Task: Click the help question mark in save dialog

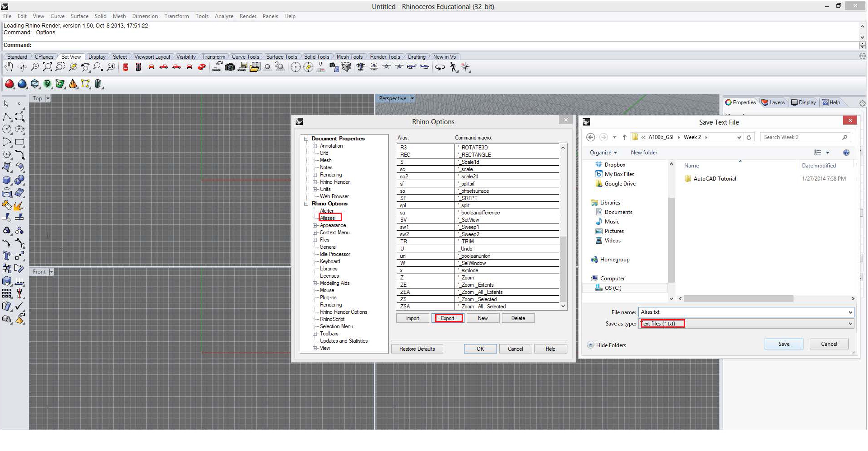Action: tap(846, 153)
